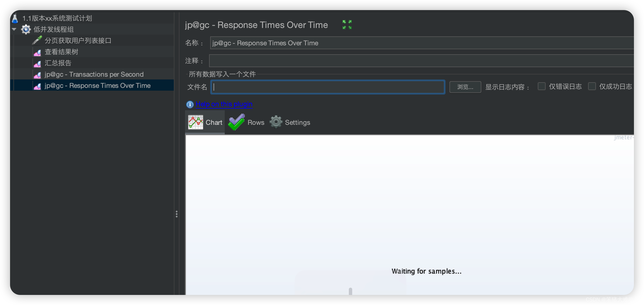Toggle the 仅成功日志 checkbox
The height and width of the screenshot is (305, 644).
pyautogui.click(x=591, y=86)
